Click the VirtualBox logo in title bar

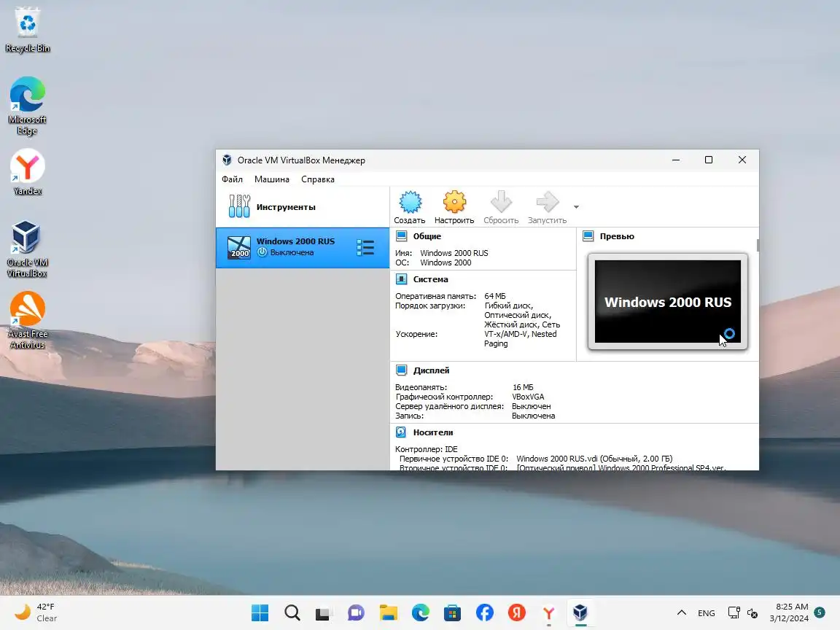(227, 160)
